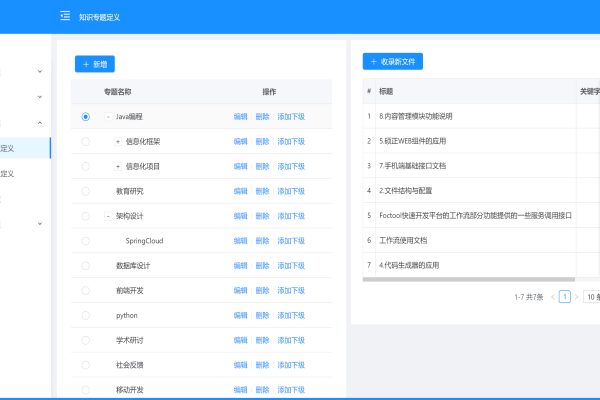Click the 专题名称 column header
Screen dimensions: 600x400
click(117, 92)
